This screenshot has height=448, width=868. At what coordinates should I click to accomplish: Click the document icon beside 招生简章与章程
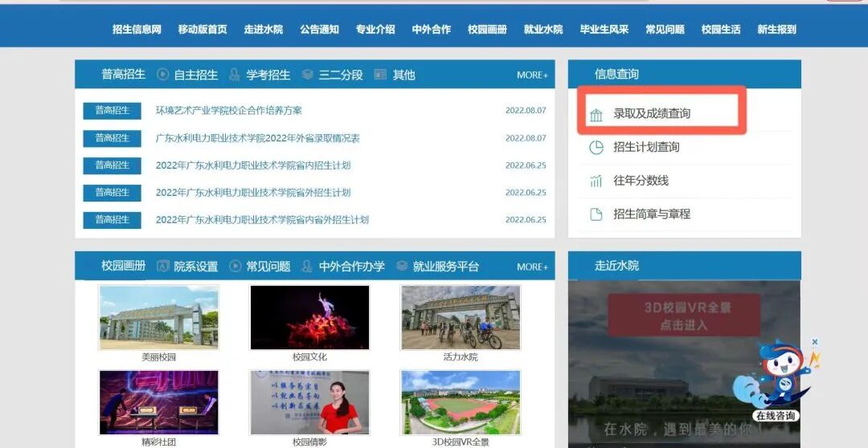point(596,214)
